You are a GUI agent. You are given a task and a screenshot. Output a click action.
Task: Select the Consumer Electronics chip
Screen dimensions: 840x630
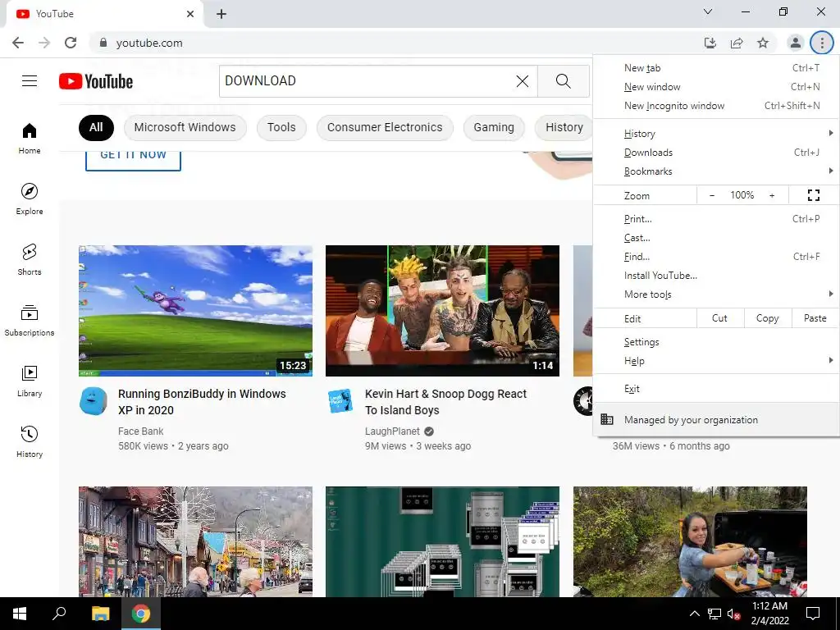click(385, 127)
